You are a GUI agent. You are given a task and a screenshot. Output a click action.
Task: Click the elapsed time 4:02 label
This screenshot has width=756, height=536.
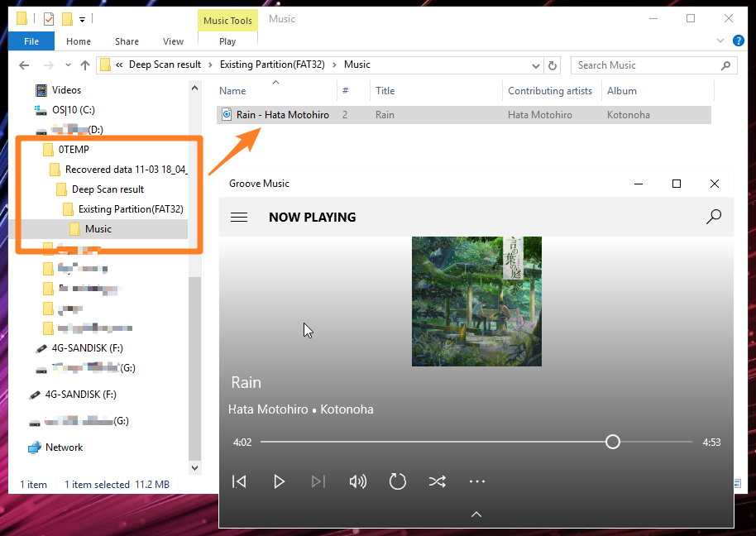(x=242, y=443)
